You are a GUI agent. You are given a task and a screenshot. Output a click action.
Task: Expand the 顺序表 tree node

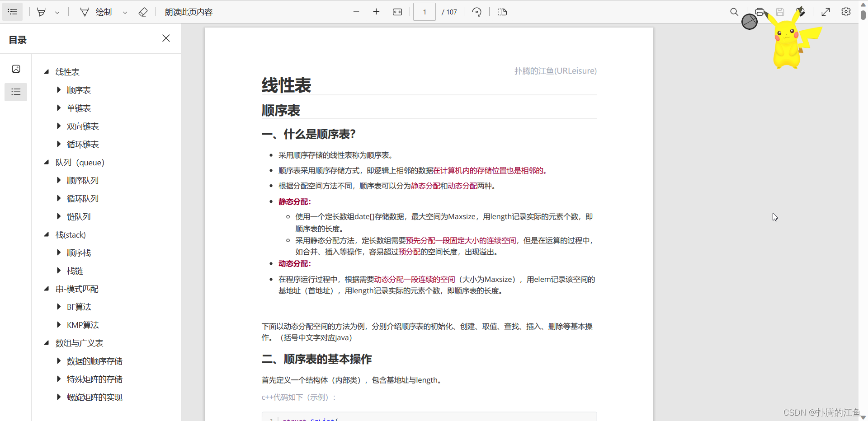(58, 90)
